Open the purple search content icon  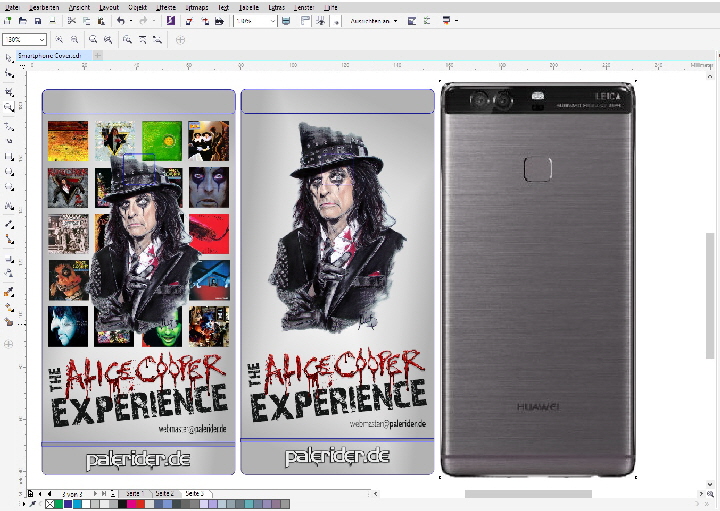click(x=171, y=21)
